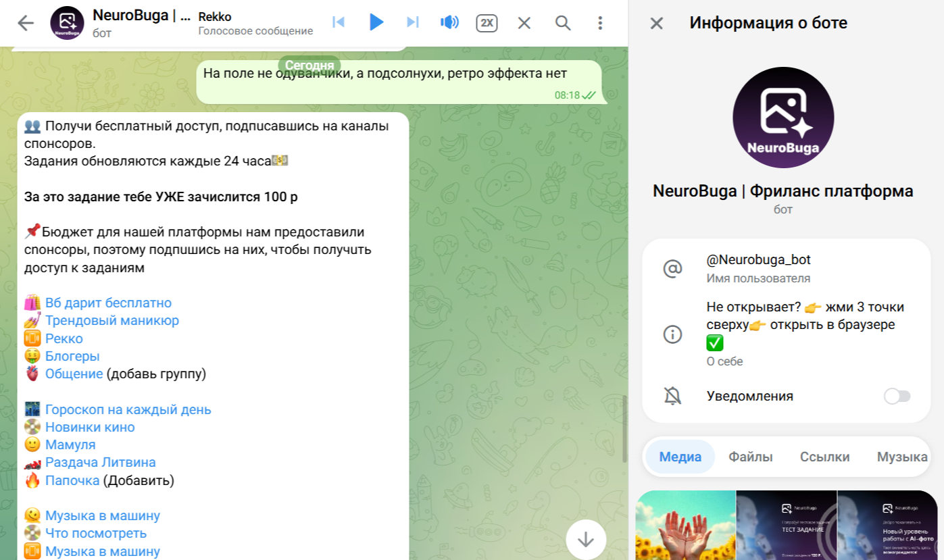Open the three-dot chat menu
944x560 pixels.
tap(600, 23)
